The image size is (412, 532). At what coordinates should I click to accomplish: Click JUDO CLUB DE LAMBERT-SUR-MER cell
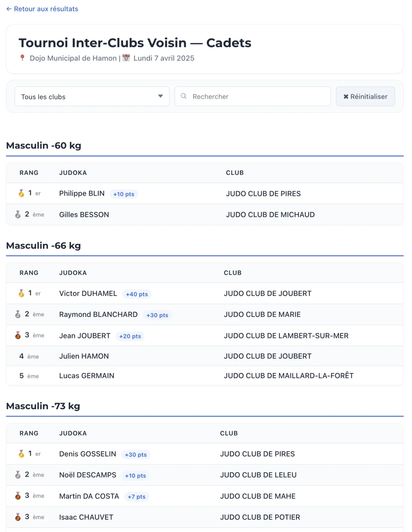(x=286, y=336)
